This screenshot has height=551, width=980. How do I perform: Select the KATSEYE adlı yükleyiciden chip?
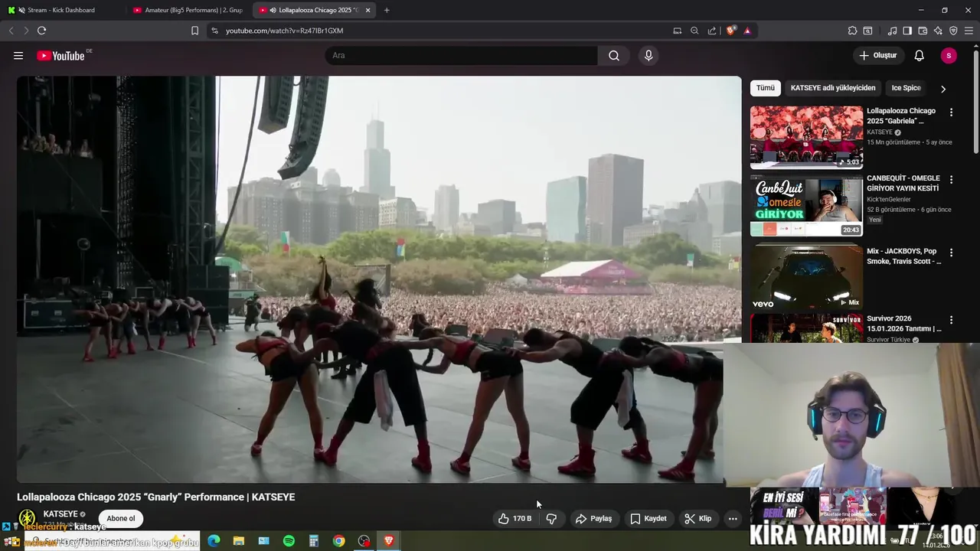(833, 88)
